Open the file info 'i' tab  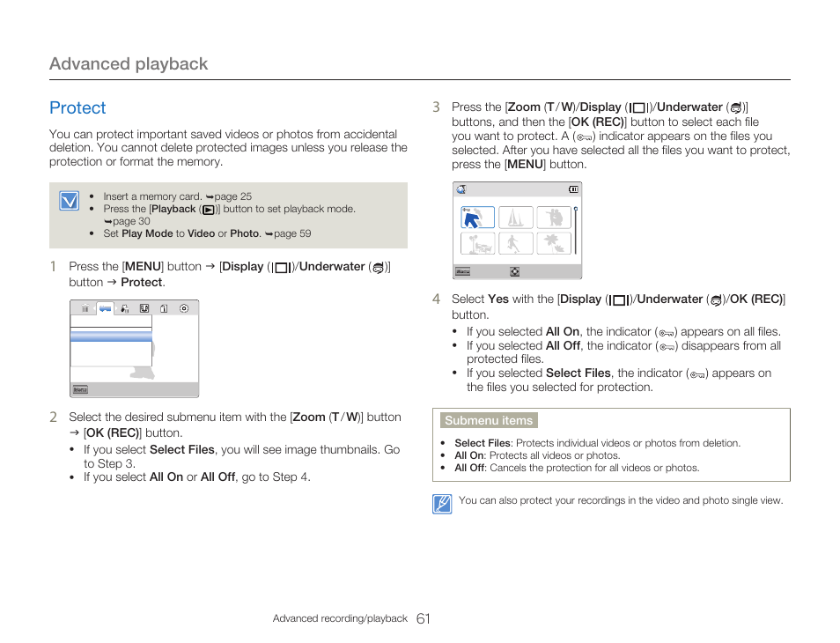point(164,308)
